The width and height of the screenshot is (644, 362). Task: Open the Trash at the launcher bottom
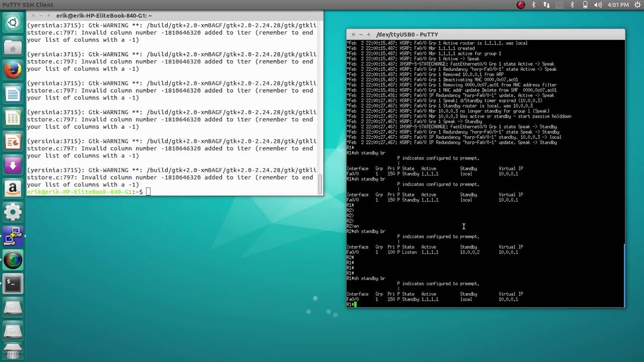(x=13, y=350)
